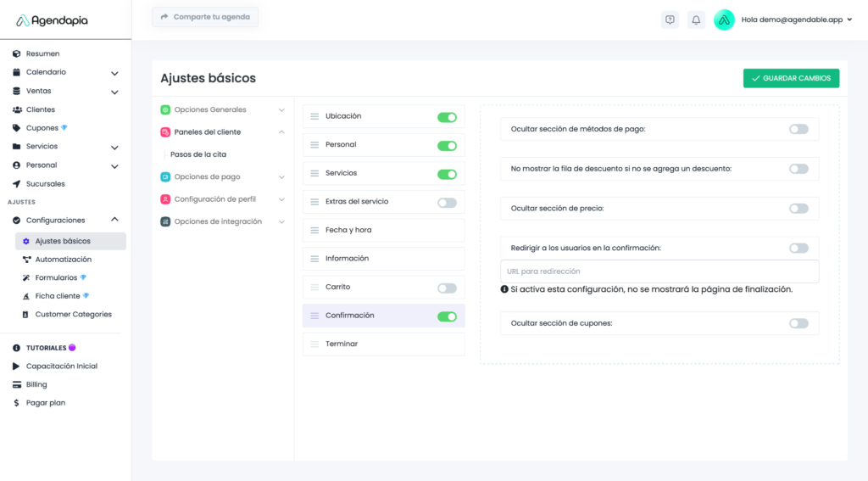The width and height of the screenshot is (868, 481).
Task: Go to Automatización settings page
Action: click(x=63, y=260)
